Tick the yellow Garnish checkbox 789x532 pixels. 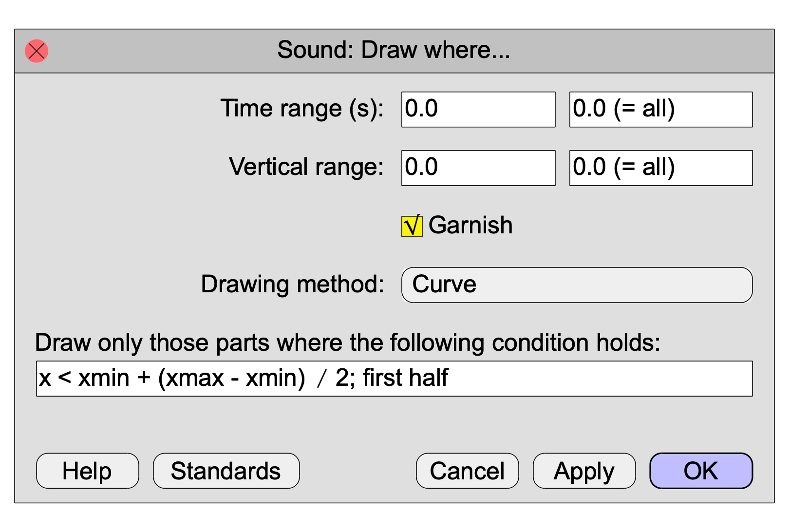(x=412, y=226)
